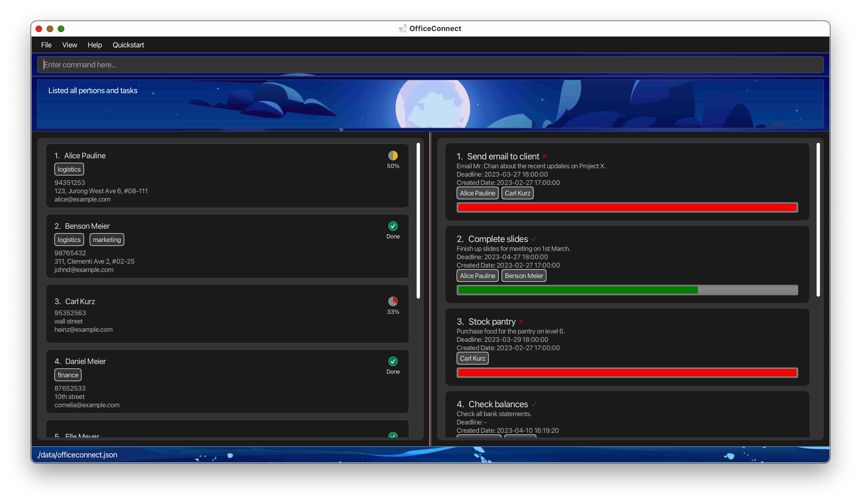Viewport: 861px width, 504px height.
Task: Click the marketing tag on Benson Meier
Action: [106, 240]
